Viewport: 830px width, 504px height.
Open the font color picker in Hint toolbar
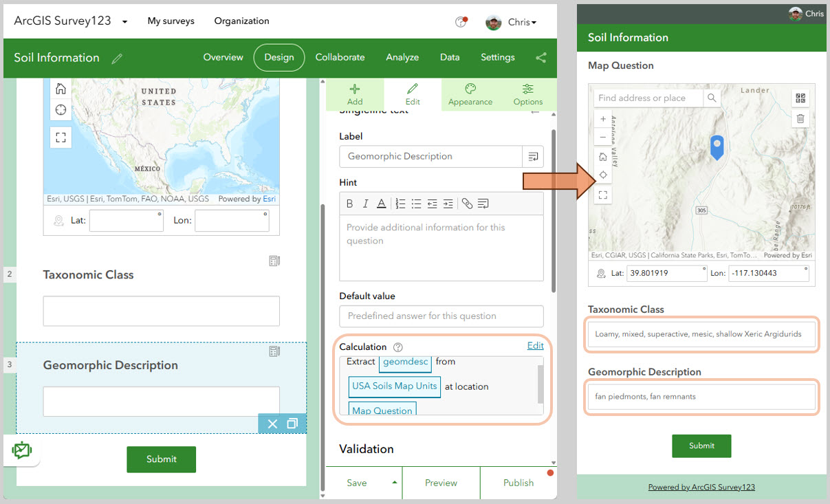click(x=380, y=203)
